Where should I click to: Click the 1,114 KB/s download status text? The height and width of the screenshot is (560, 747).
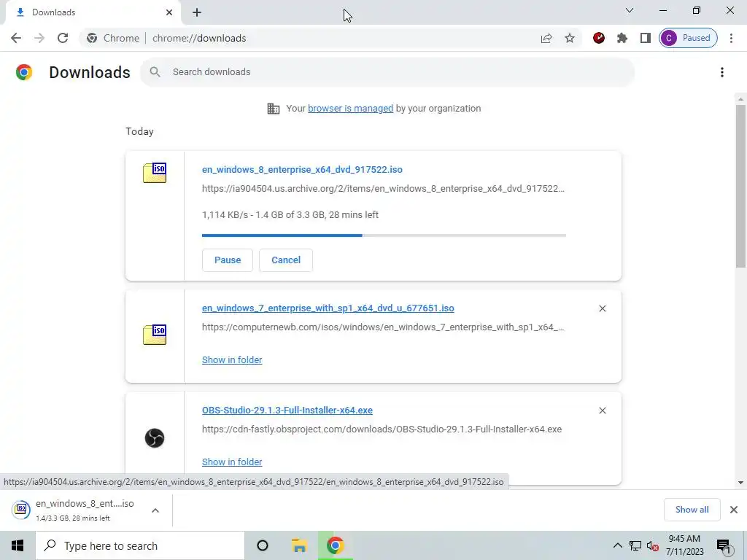tap(290, 215)
